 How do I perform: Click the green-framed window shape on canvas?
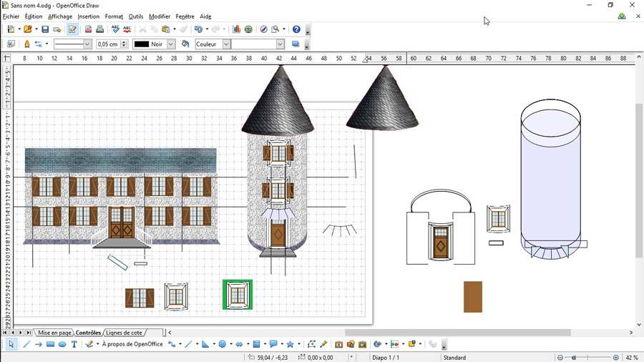(x=238, y=294)
